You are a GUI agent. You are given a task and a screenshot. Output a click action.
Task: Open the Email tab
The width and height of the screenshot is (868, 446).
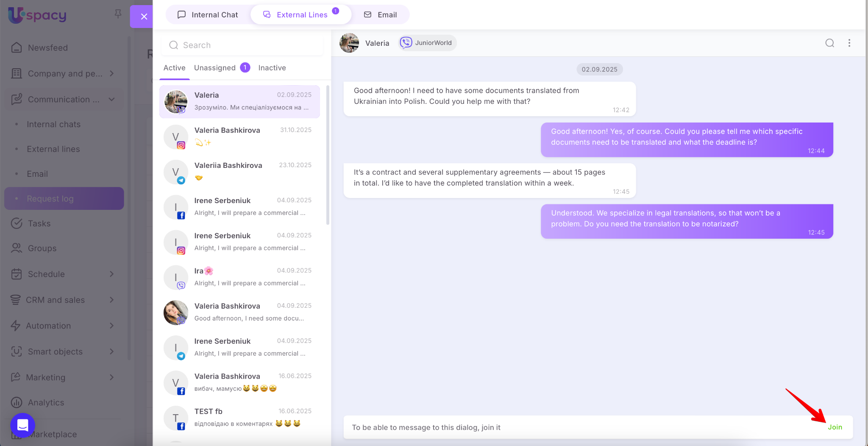click(x=380, y=15)
